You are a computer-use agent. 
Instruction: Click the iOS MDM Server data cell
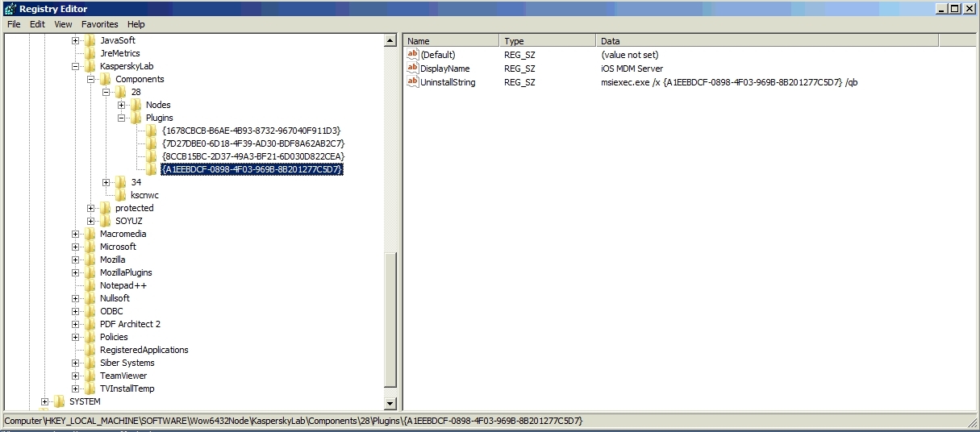point(632,69)
